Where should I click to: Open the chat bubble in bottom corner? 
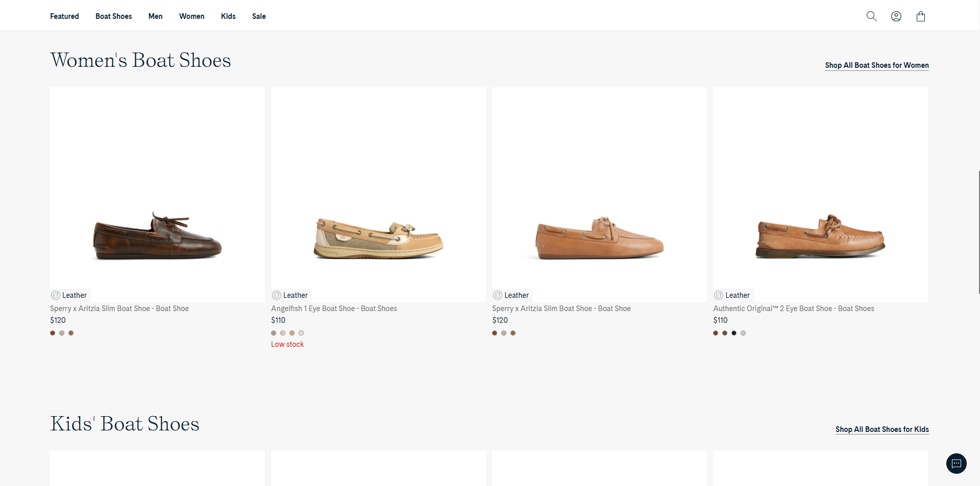point(957,464)
